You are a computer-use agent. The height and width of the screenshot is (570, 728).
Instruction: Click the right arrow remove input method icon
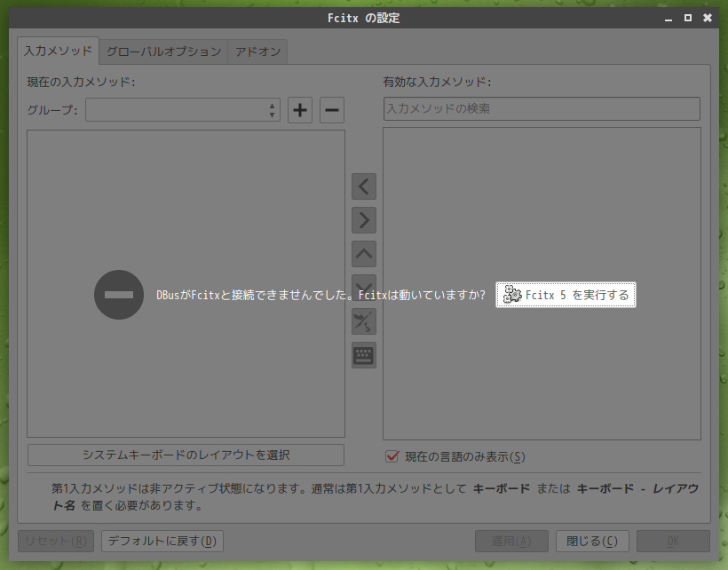click(364, 220)
